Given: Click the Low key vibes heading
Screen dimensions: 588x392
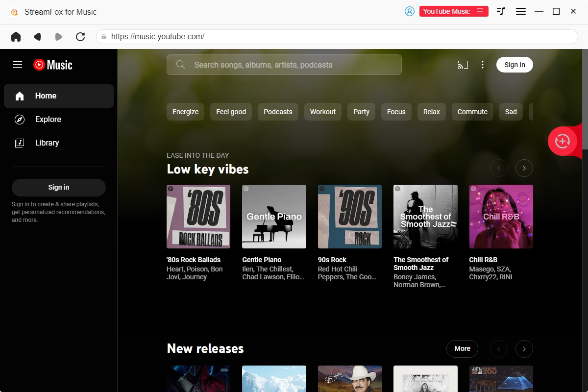Looking at the screenshot, I should pyautogui.click(x=208, y=169).
